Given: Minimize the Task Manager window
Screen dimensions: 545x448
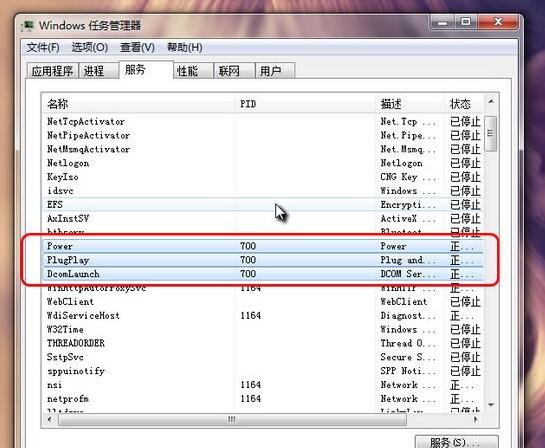Looking at the screenshot, I should click(x=442, y=23).
